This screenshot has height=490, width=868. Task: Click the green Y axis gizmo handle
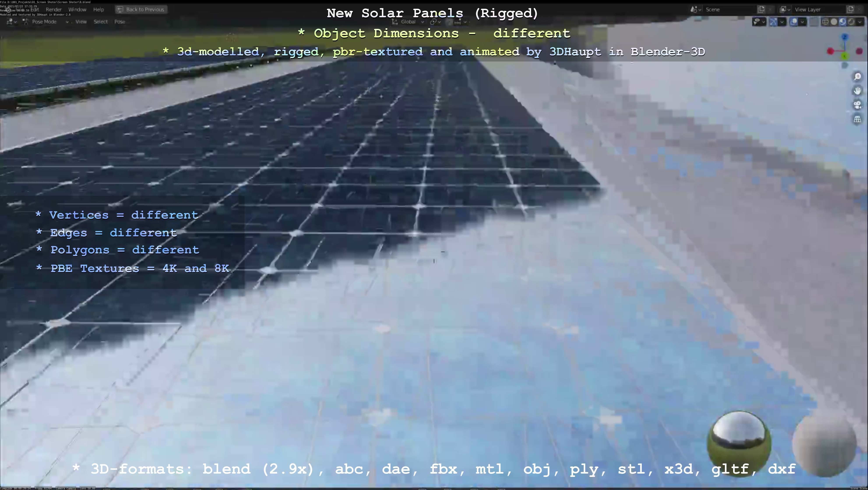coord(844,56)
